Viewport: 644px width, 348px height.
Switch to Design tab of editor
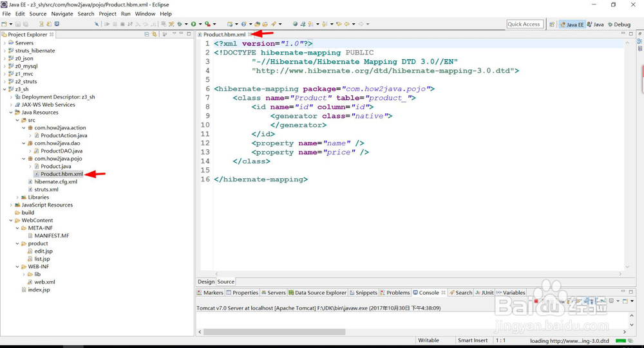coord(206,282)
